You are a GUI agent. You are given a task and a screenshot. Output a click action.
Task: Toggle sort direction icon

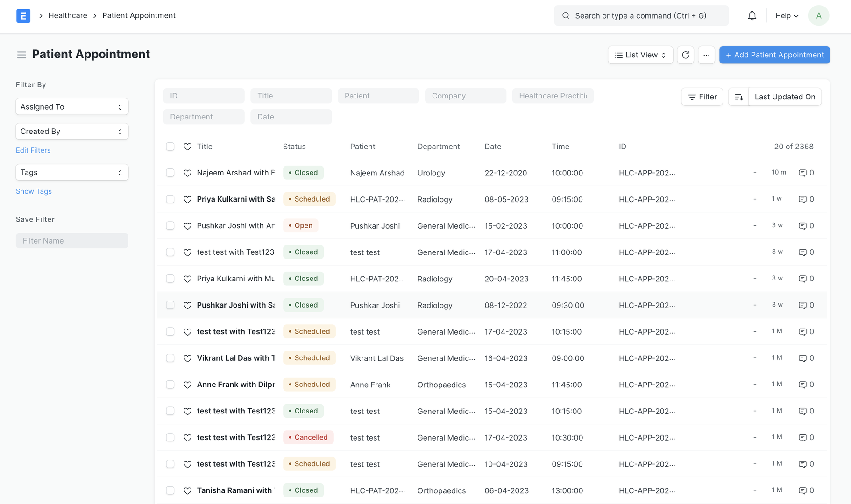[738, 97]
